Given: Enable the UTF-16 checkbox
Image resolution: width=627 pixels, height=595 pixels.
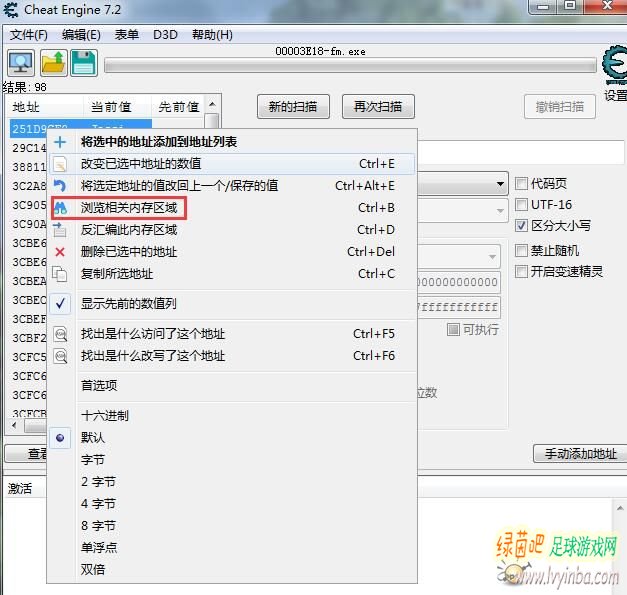Looking at the screenshot, I should pos(521,205).
